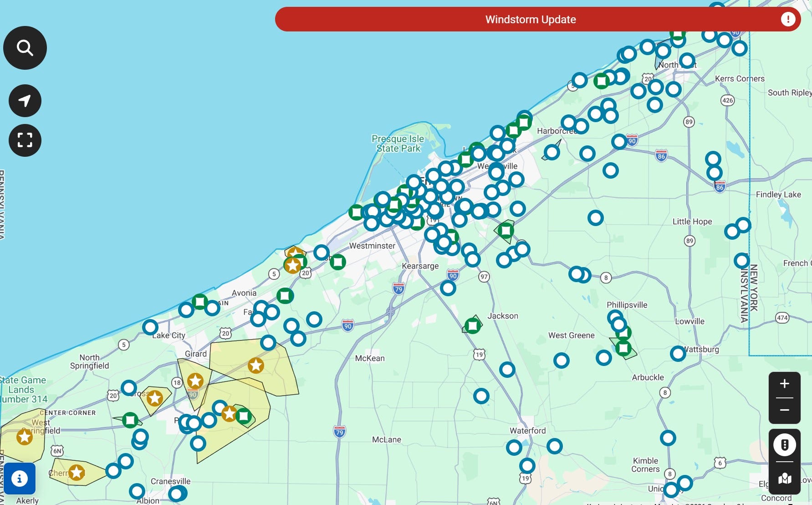Select blue circle marker near North Springfield
The height and width of the screenshot is (505, 812).
(129, 388)
